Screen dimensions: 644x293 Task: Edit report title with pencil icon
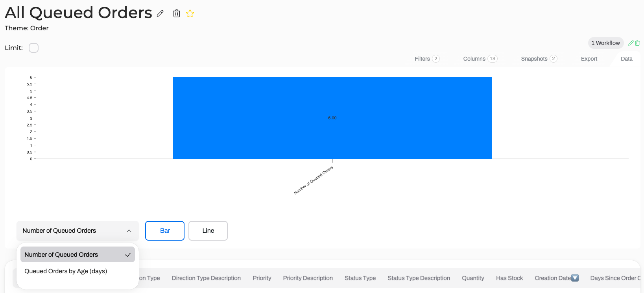coord(160,13)
